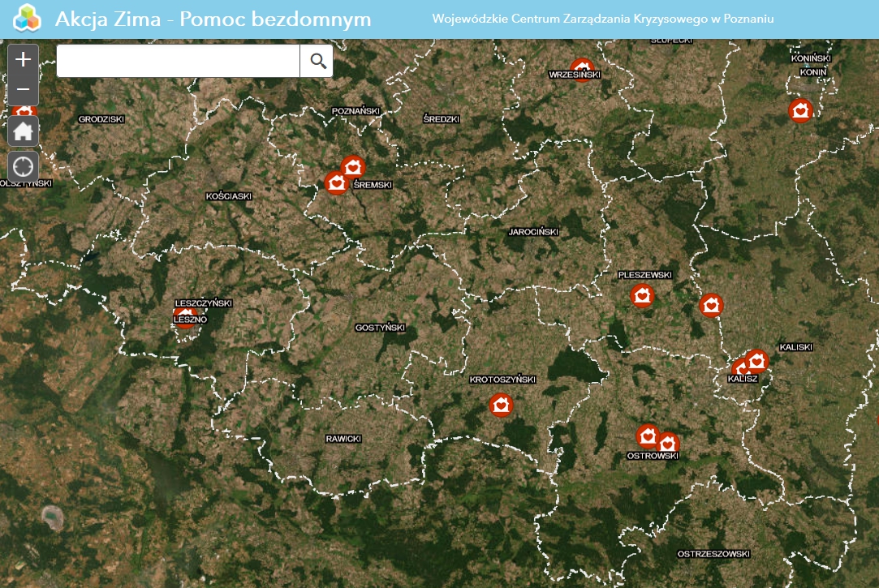Click the KOŚCIASKI county label

click(229, 196)
